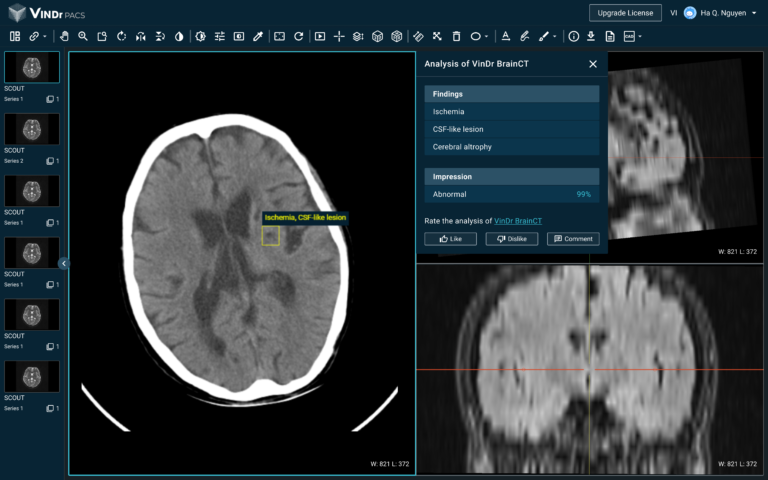Select the Zoom magnifier tool
768x480 pixels.
pos(83,36)
